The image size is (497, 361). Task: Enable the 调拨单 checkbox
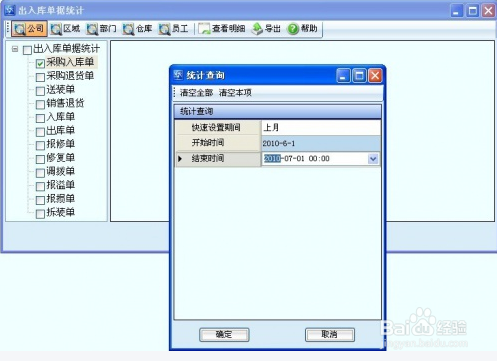coord(40,173)
